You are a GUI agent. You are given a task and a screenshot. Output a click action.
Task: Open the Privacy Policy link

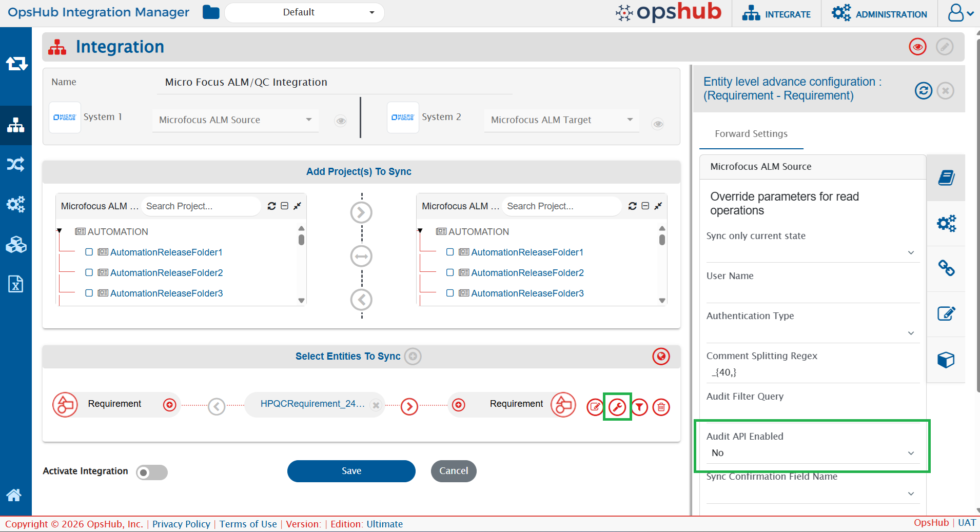181,524
